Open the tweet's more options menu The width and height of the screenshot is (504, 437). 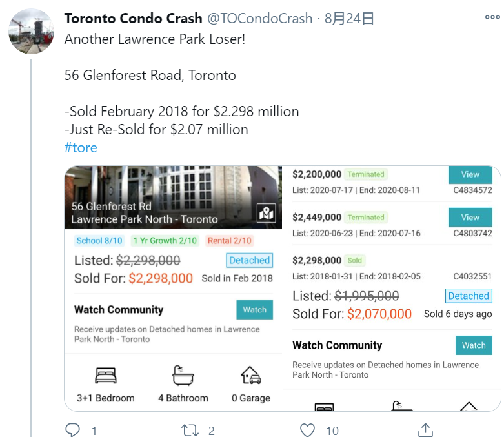click(x=492, y=19)
